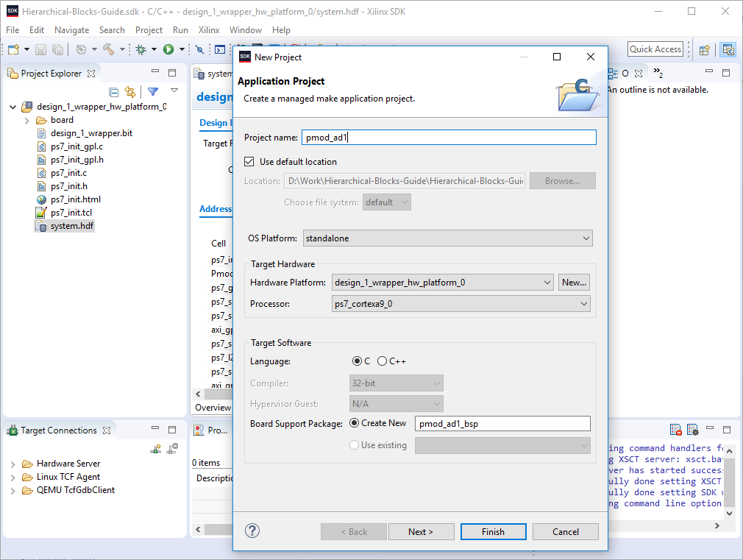Click the Next button

421,532
